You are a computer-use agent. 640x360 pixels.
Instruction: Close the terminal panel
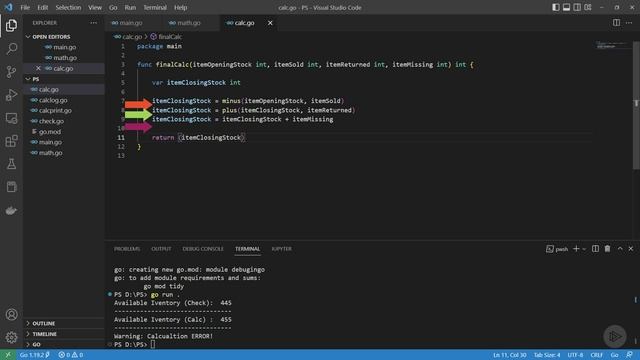point(631,249)
